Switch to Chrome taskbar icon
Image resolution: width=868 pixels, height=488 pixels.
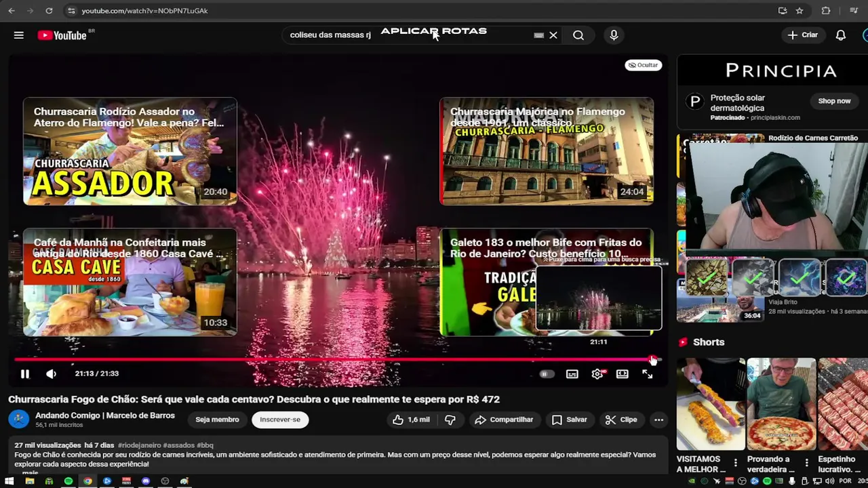(87, 481)
